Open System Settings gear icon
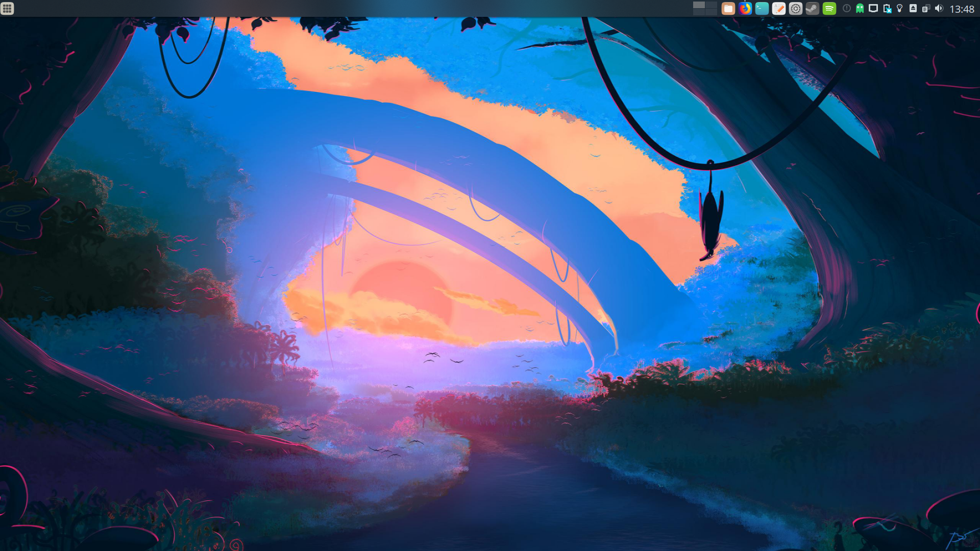Image resolution: width=980 pixels, height=551 pixels. pyautogui.click(x=796, y=9)
